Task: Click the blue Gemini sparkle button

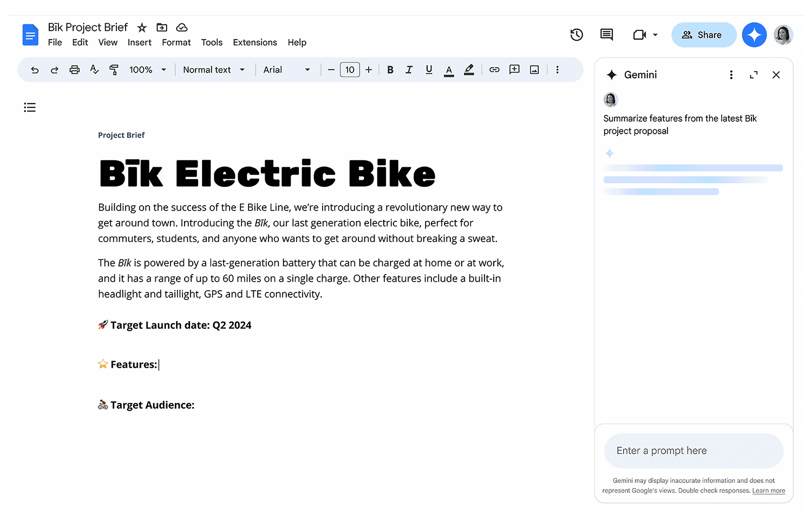Action: [754, 35]
